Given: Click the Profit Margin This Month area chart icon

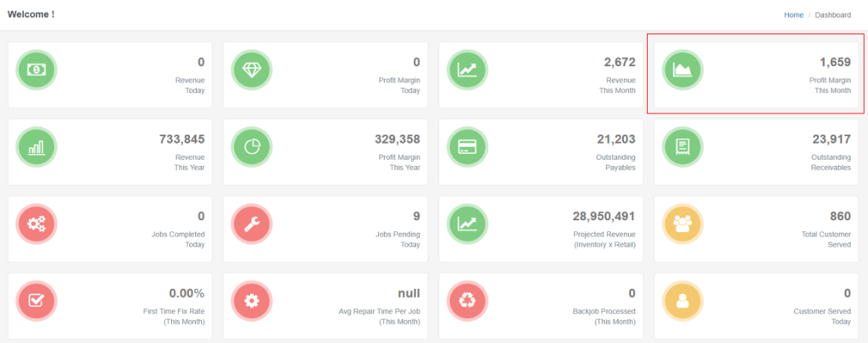Looking at the screenshot, I should coord(682,70).
